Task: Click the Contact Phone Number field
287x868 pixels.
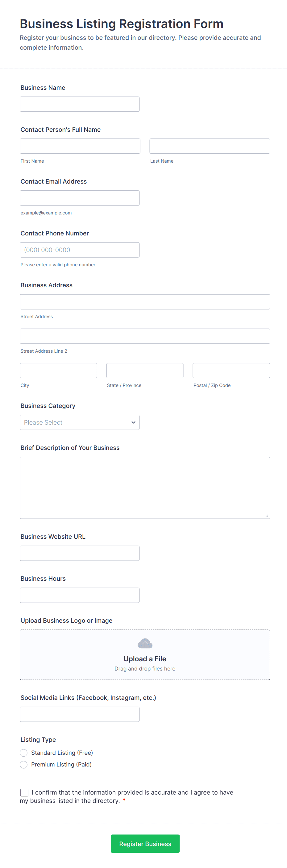Action: coord(80,250)
